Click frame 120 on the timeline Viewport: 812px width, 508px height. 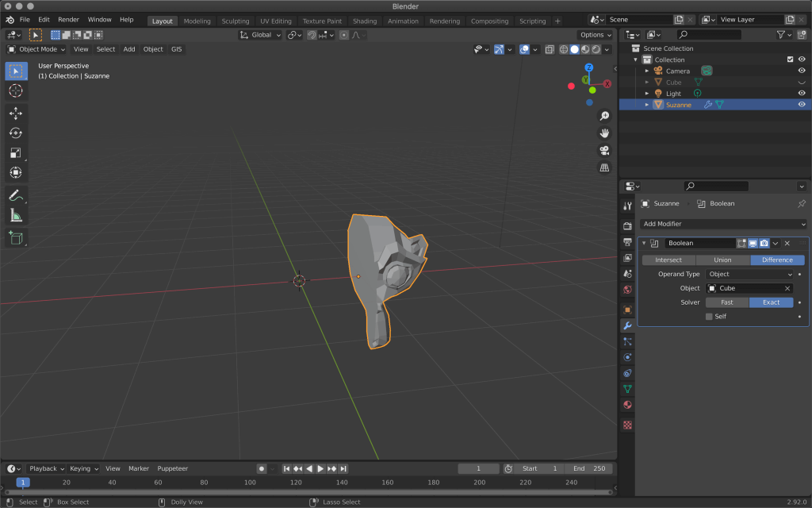tap(295, 482)
